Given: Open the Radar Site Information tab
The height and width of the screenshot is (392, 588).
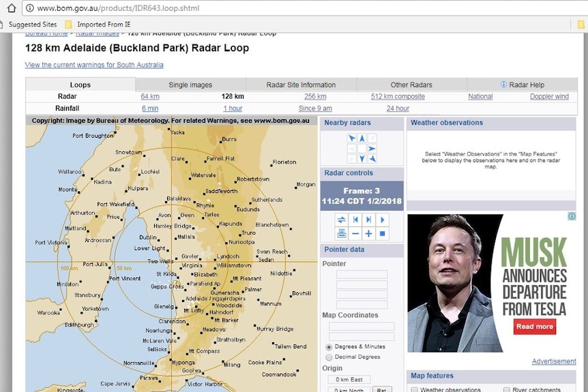Looking at the screenshot, I should pyautogui.click(x=301, y=85).
